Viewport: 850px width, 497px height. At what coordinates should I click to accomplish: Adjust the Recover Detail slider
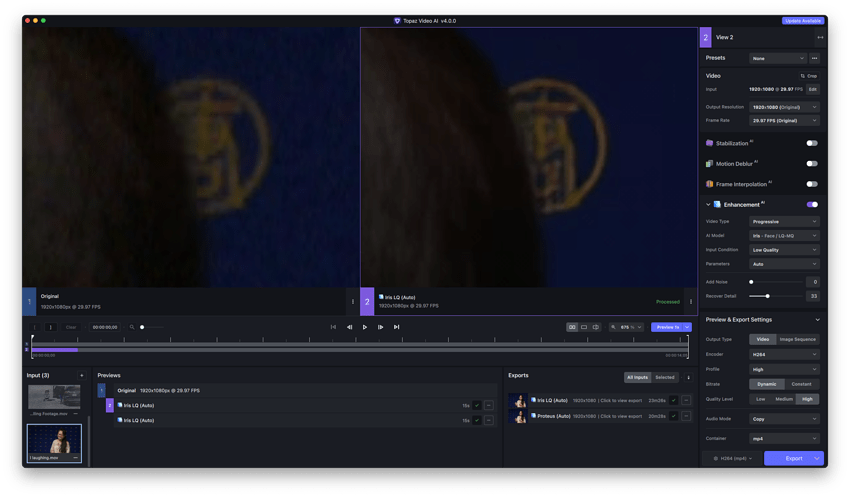click(x=767, y=296)
